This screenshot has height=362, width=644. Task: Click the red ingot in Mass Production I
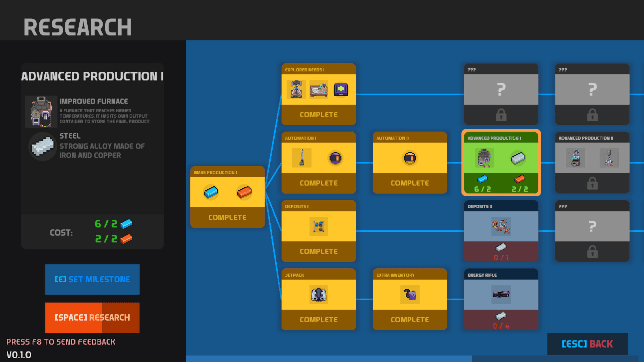coord(244,192)
